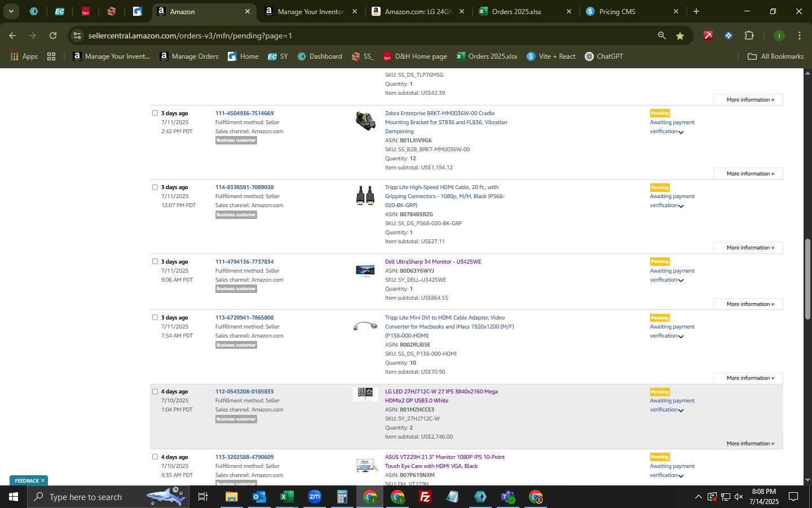Open Microsoft Teams from the taskbar
The image size is (812, 508).
[x=508, y=497]
